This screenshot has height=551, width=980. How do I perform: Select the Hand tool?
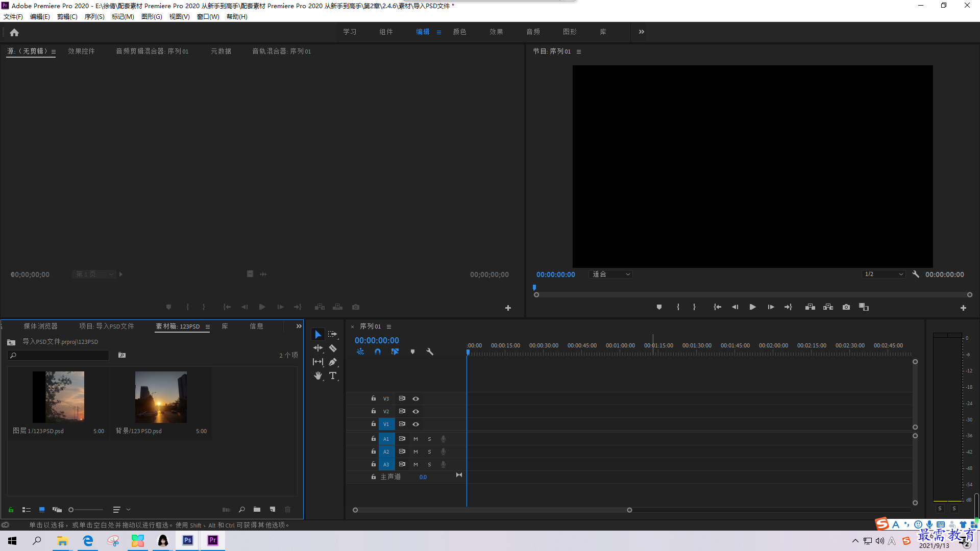[x=318, y=375]
